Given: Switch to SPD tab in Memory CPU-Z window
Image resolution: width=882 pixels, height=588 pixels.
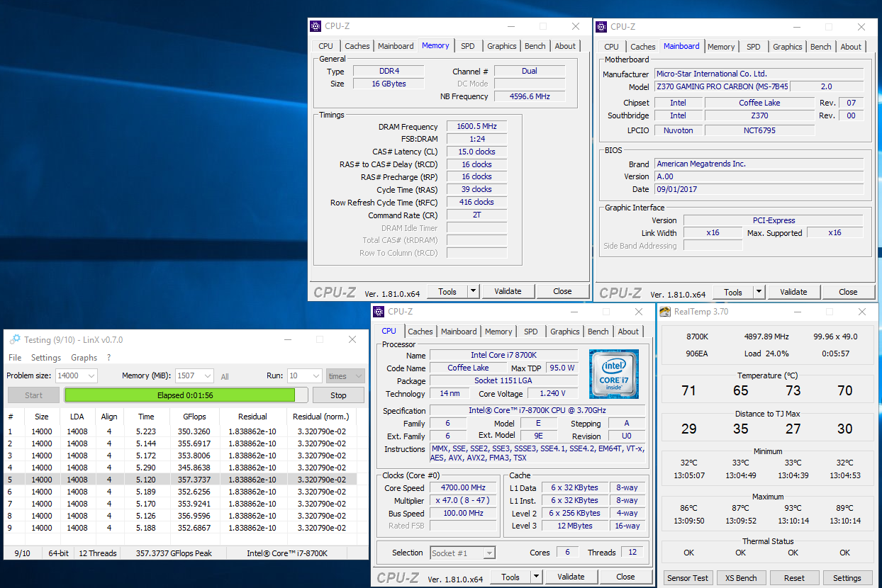Looking at the screenshot, I should click(468, 46).
